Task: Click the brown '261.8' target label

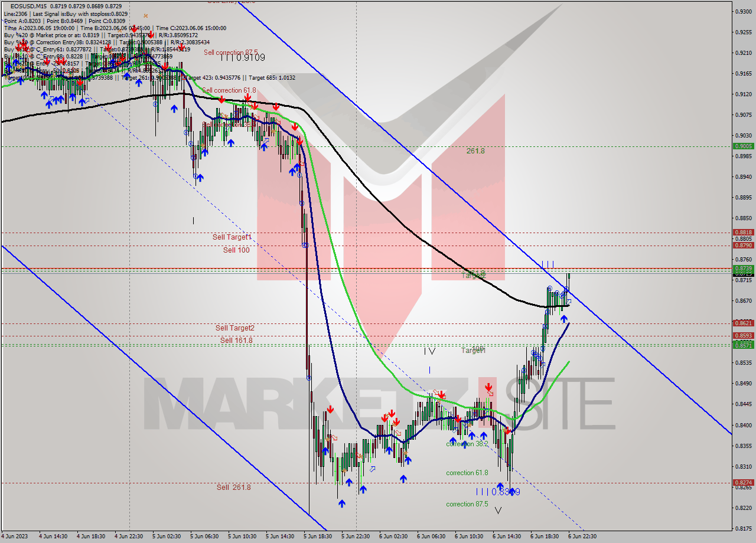Action: tap(475, 151)
